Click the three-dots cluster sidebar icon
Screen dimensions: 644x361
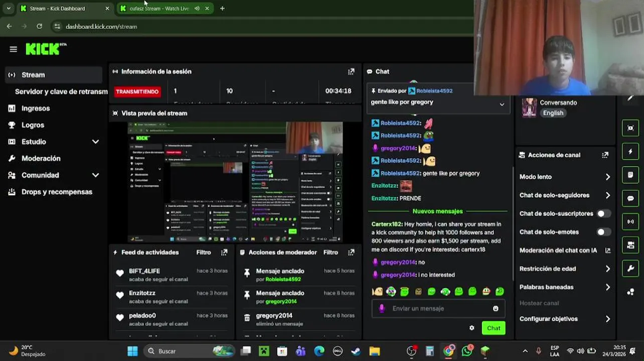click(x=630, y=292)
